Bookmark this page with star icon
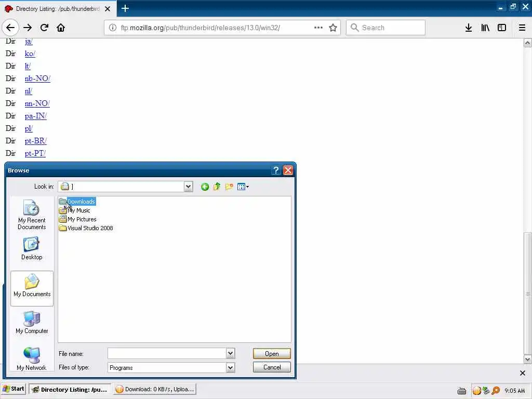This screenshot has width=532, height=399. pyautogui.click(x=333, y=28)
